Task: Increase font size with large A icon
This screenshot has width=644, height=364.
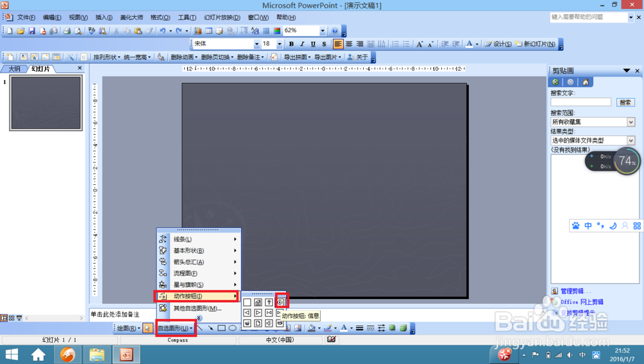Action: coord(420,44)
